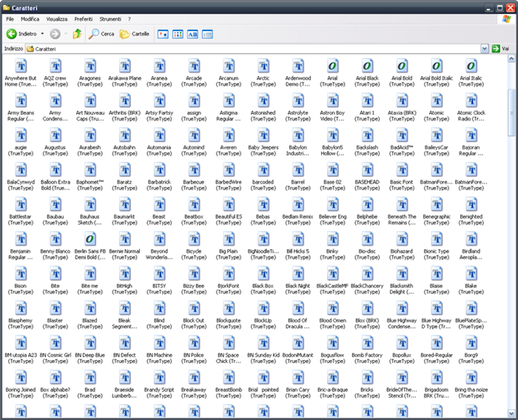Go up one folder level
Screen dimensions: 518x420
point(77,33)
